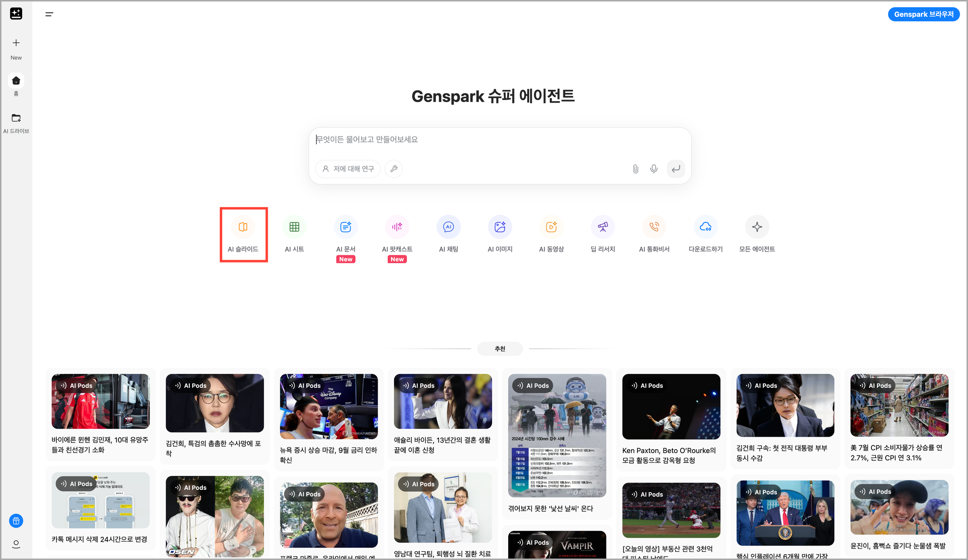968x560 pixels.
Task: Click New badge under AI 문서
Action: [346, 259]
